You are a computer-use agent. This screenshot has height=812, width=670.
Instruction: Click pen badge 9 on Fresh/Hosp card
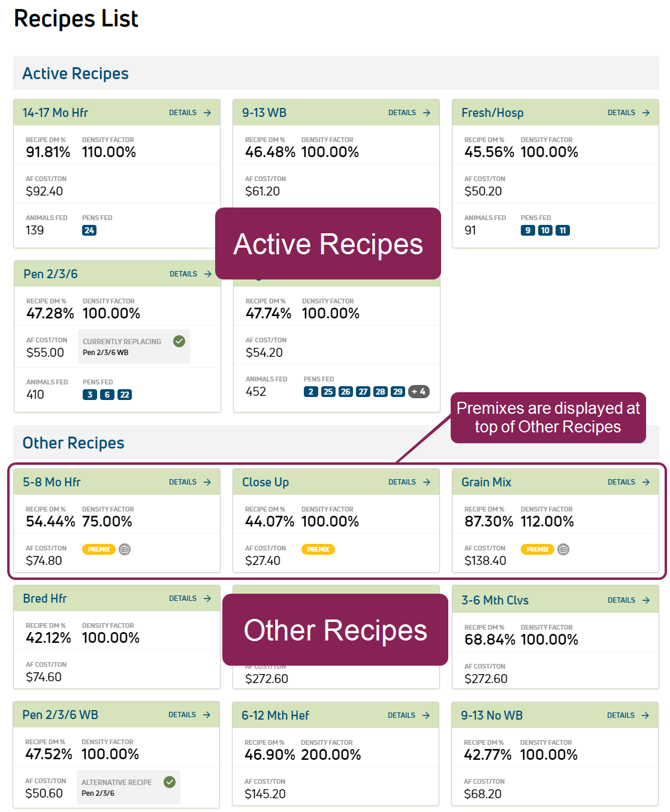point(527,230)
